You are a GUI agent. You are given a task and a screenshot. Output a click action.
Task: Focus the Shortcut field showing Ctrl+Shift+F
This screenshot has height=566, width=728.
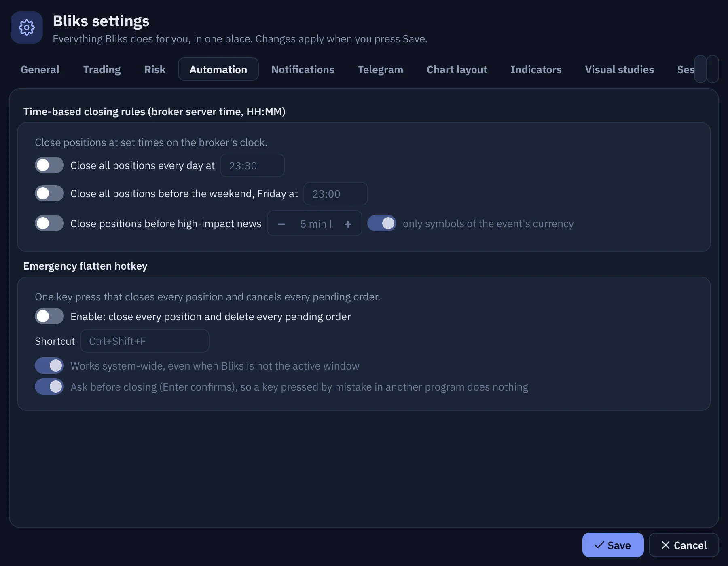(145, 341)
